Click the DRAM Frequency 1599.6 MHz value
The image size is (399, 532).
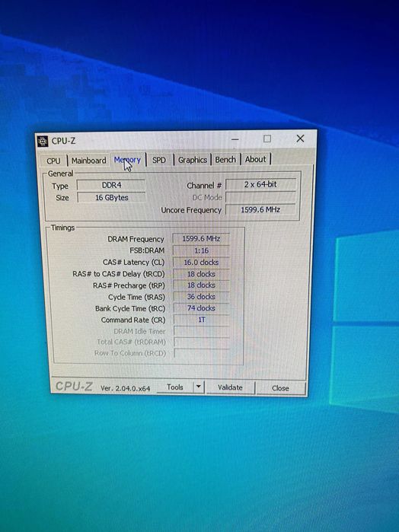[201, 238]
